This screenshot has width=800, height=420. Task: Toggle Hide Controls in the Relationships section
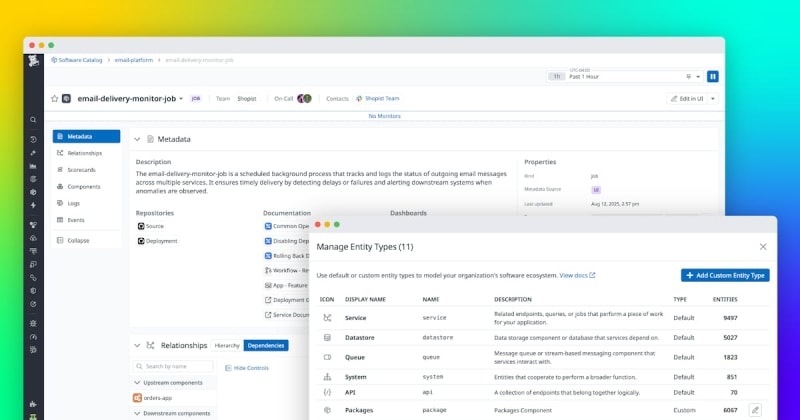(x=249, y=368)
